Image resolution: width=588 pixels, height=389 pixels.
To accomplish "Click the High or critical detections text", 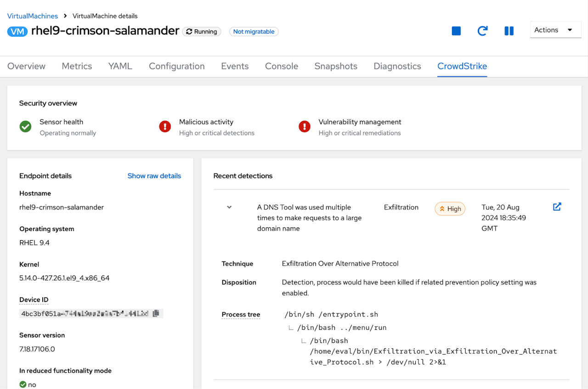I will pos(217,133).
